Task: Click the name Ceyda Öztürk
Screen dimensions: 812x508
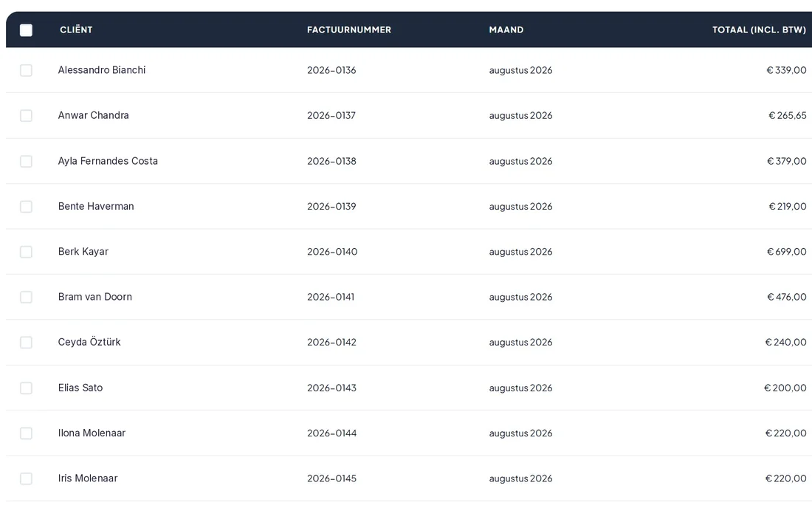Action: (89, 342)
